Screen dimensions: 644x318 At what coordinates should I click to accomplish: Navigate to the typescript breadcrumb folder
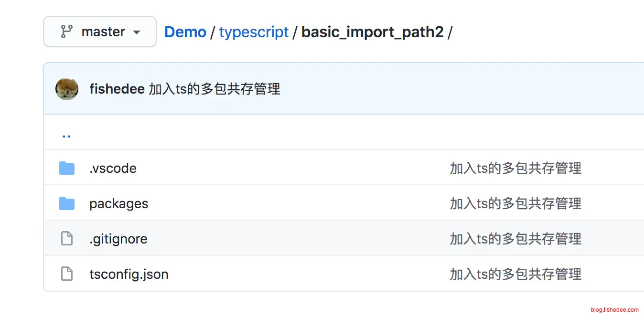[254, 32]
